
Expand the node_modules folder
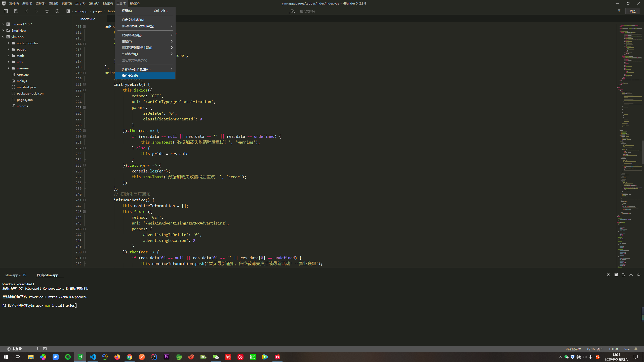8,43
